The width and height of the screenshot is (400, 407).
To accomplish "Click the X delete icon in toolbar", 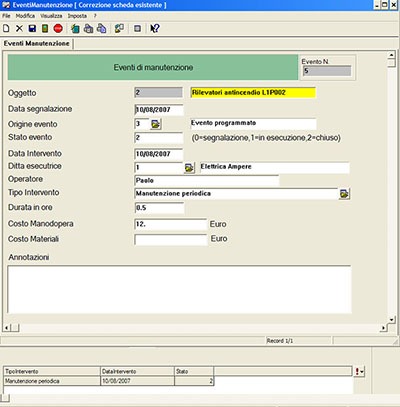I will coord(19,29).
